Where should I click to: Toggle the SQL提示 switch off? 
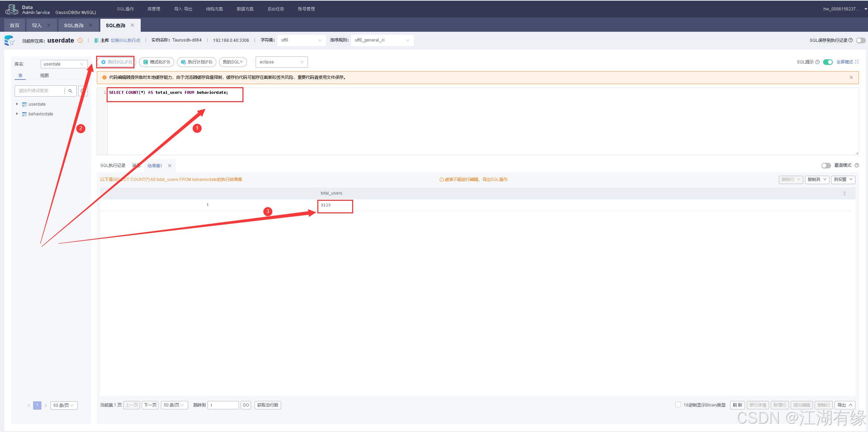coord(828,62)
